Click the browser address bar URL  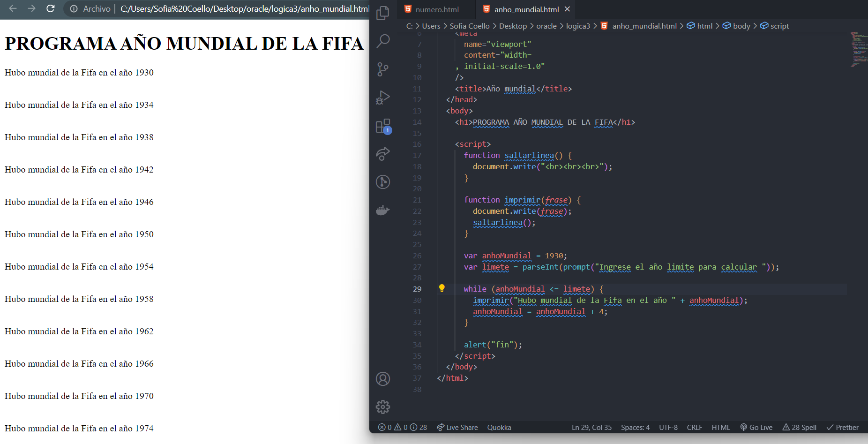click(244, 9)
